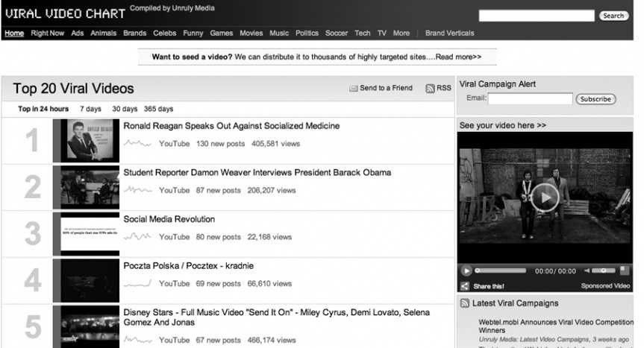
Task: Select the 7 days tab
Action: [90, 109]
